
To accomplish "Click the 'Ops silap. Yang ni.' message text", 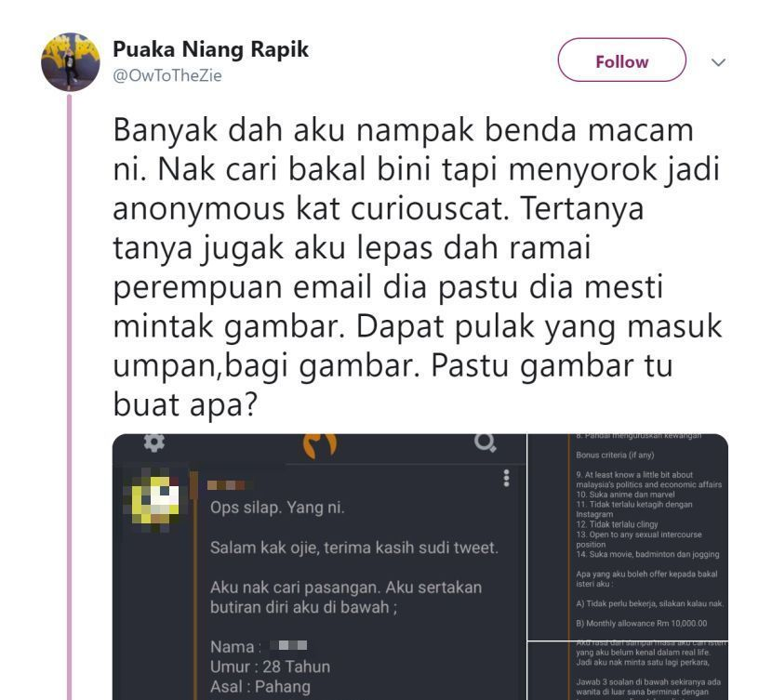I will [277, 508].
